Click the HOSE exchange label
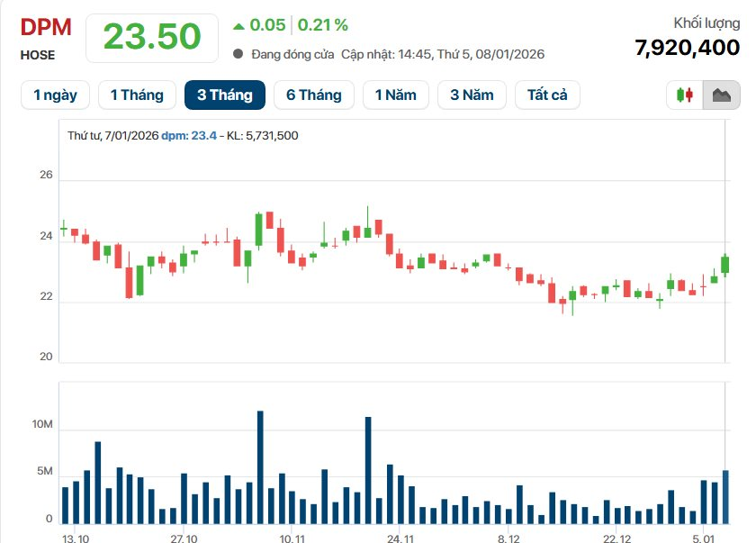 pos(38,55)
